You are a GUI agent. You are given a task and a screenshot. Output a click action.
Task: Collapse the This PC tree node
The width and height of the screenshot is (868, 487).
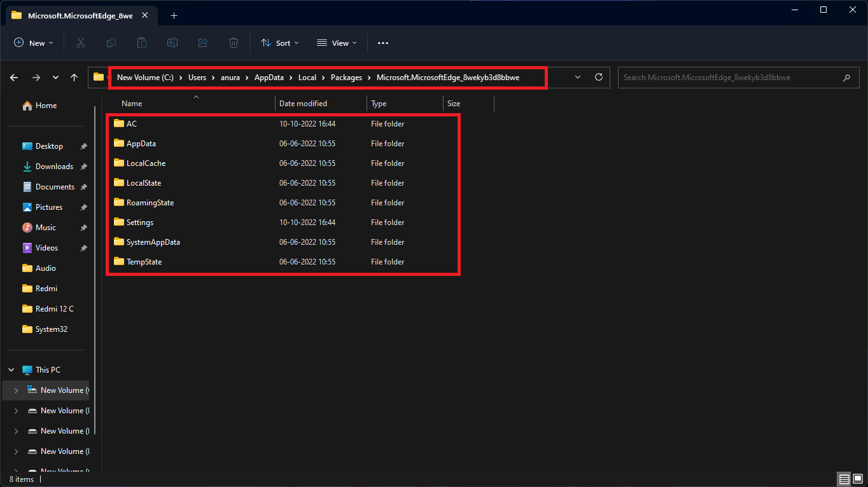(x=12, y=370)
